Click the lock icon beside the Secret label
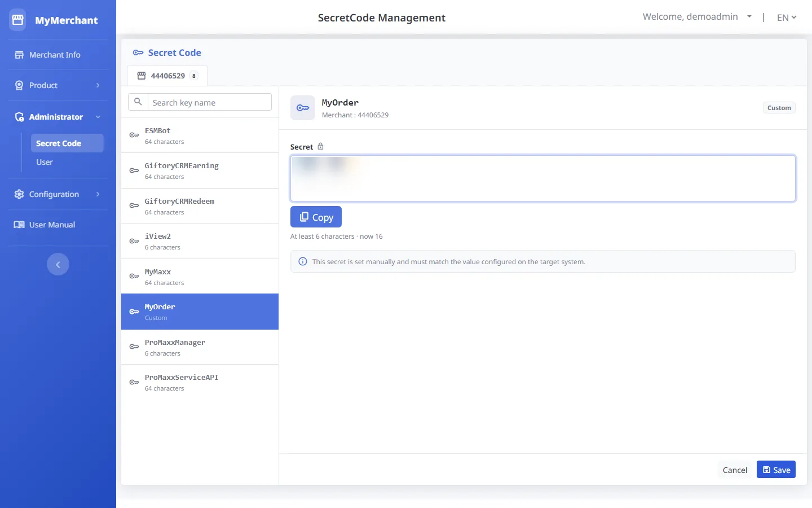Screen dimensions: 812x508 pyautogui.click(x=320, y=146)
